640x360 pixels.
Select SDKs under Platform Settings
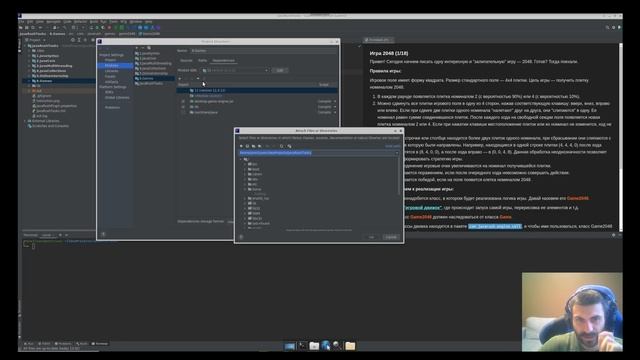(109, 92)
